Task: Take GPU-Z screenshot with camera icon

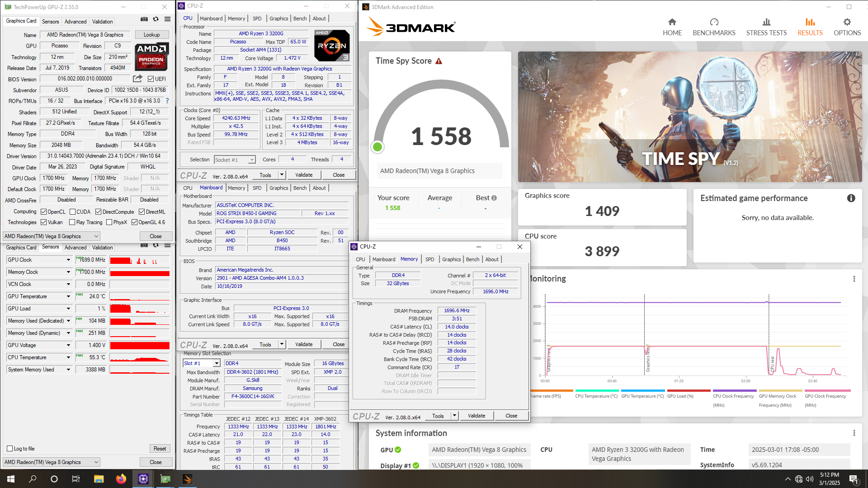Action: coord(144,19)
